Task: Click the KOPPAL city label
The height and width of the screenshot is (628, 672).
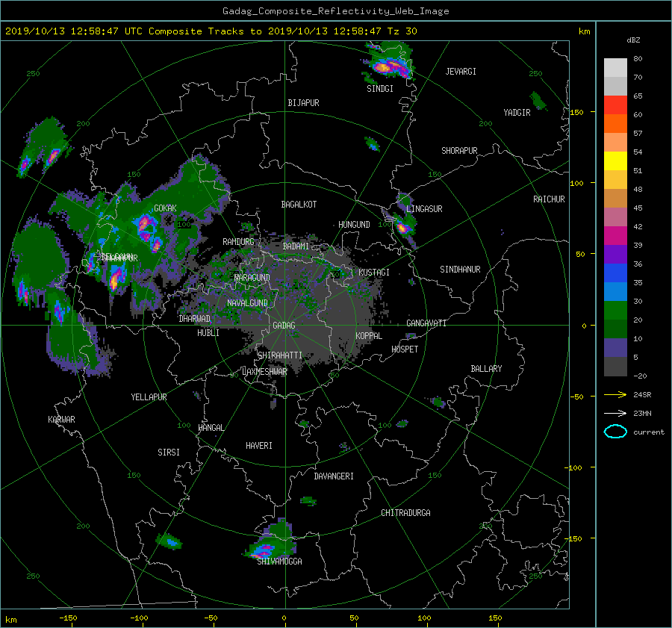Action: [x=369, y=336]
